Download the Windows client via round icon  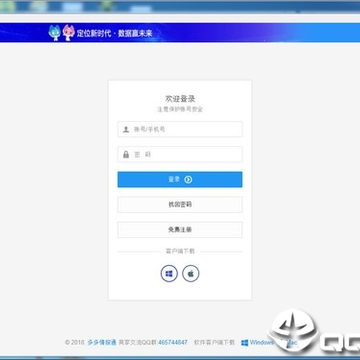pos(169,274)
